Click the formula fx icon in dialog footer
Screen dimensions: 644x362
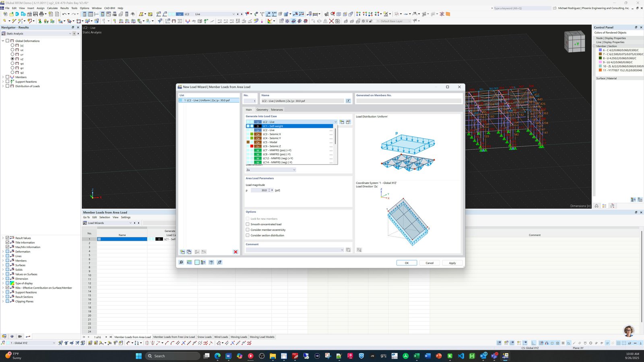coord(219,262)
